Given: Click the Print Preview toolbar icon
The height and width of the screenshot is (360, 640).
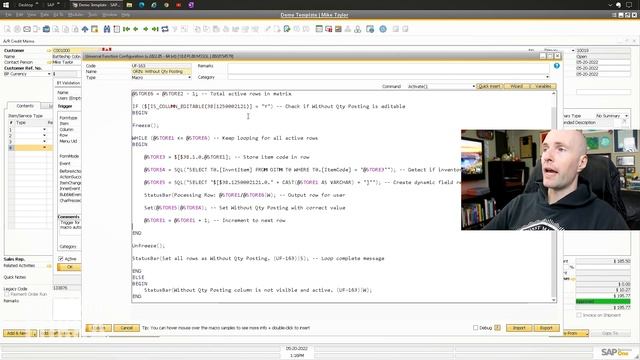Looking at the screenshot, I should click(x=7, y=29).
